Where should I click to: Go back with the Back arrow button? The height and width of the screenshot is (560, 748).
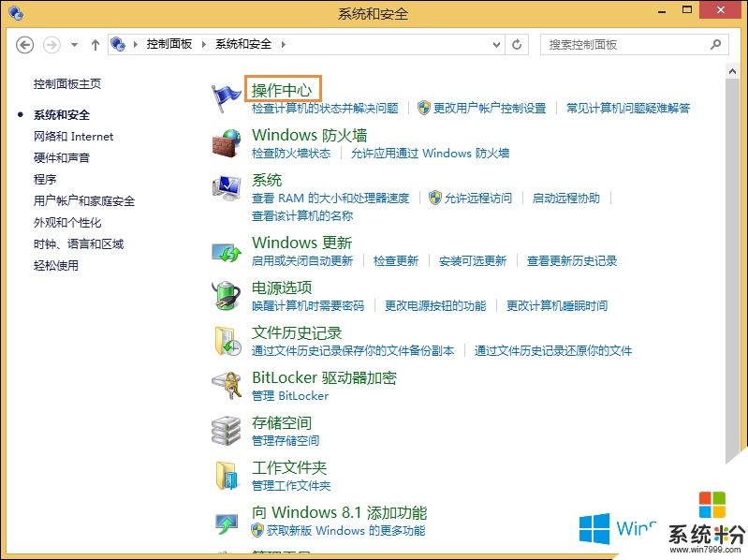click(24, 45)
